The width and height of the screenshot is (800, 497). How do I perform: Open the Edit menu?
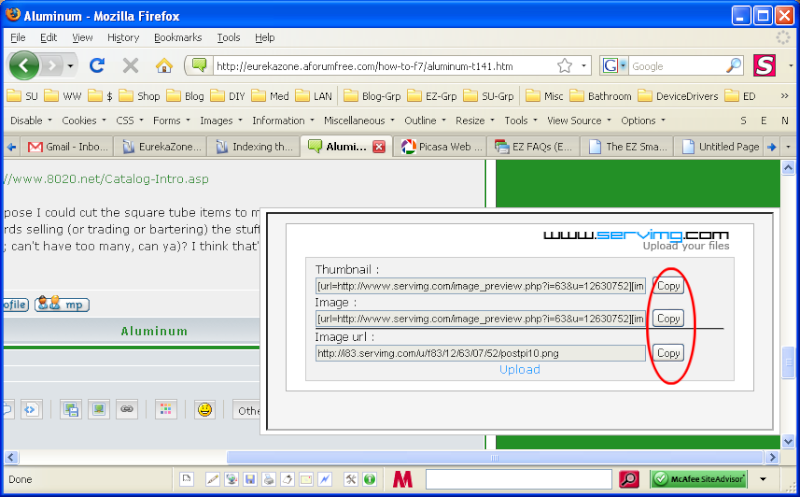click(x=48, y=37)
